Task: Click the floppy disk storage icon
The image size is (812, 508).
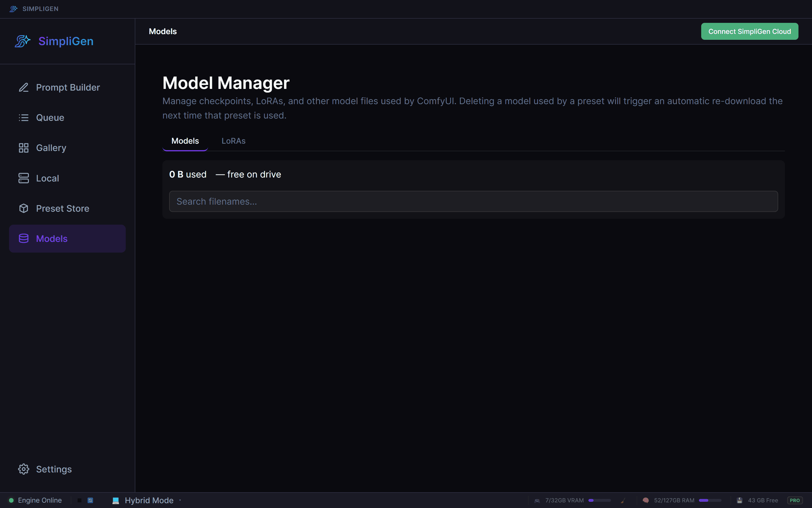Action: pyautogui.click(x=740, y=500)
